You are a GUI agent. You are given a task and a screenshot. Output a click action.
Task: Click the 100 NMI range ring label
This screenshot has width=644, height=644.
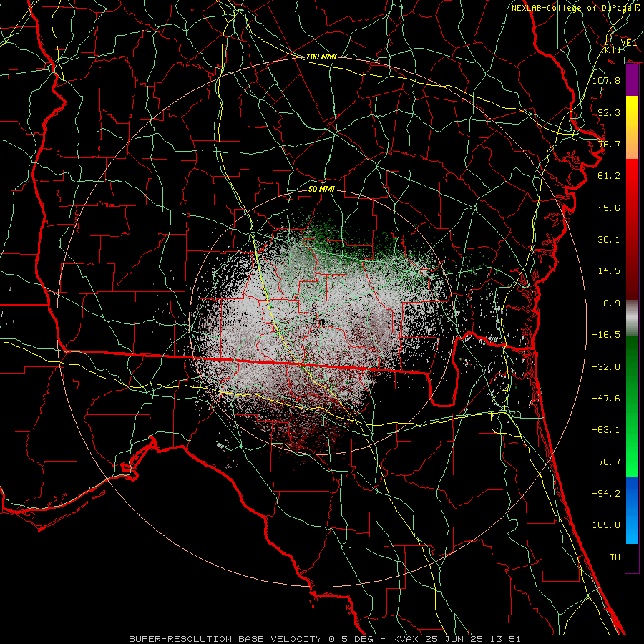tap(321, 57)
